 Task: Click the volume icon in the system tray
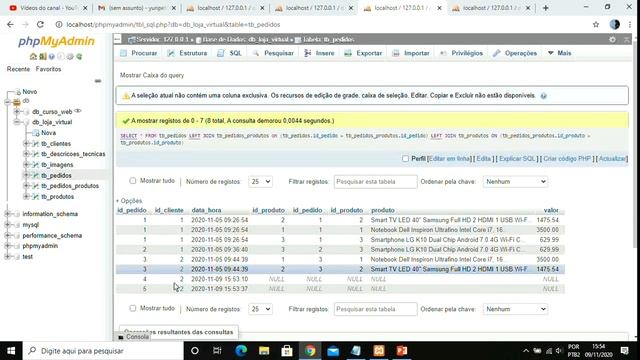559,351
